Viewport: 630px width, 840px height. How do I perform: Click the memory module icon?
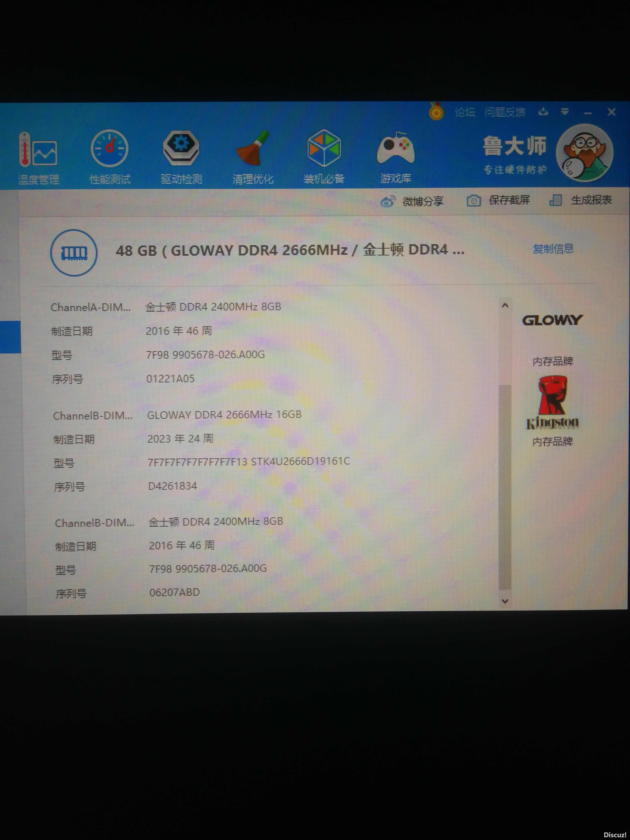(74, 253)
